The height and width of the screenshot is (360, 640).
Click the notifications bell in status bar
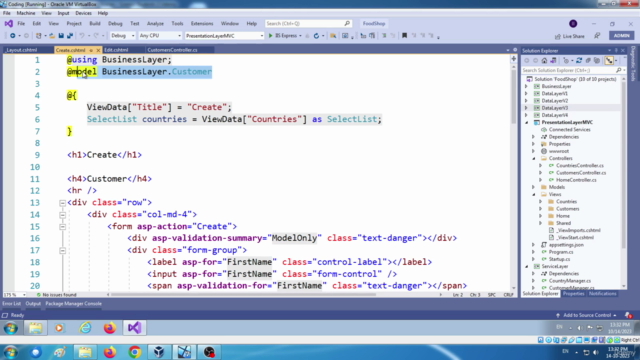pyautogui.click(x=628, y=315)
